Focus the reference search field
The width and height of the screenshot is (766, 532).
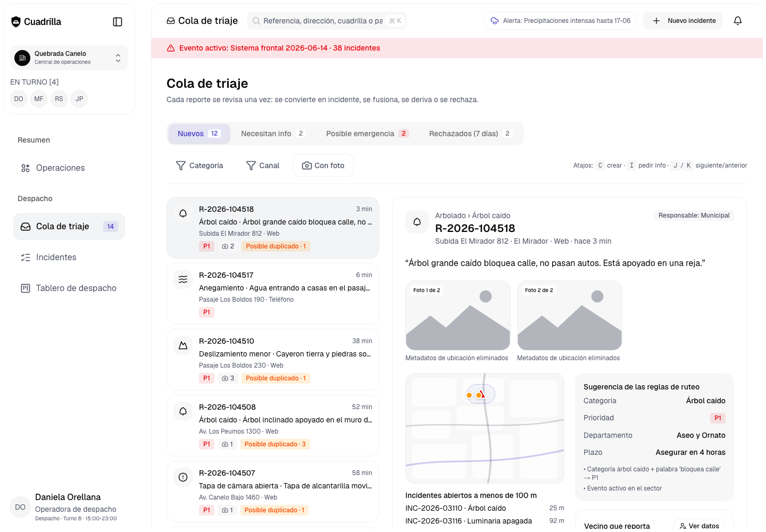[327, 21]
